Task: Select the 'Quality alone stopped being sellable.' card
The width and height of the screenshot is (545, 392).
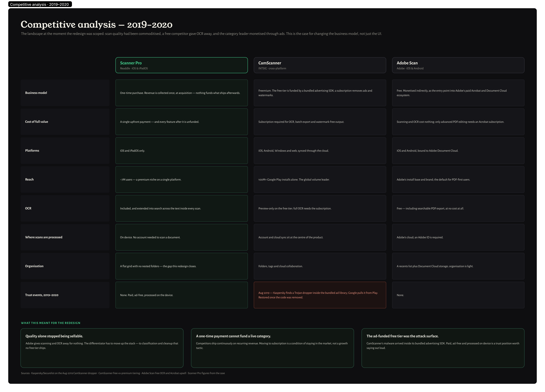Action: [x=102, y=348]
